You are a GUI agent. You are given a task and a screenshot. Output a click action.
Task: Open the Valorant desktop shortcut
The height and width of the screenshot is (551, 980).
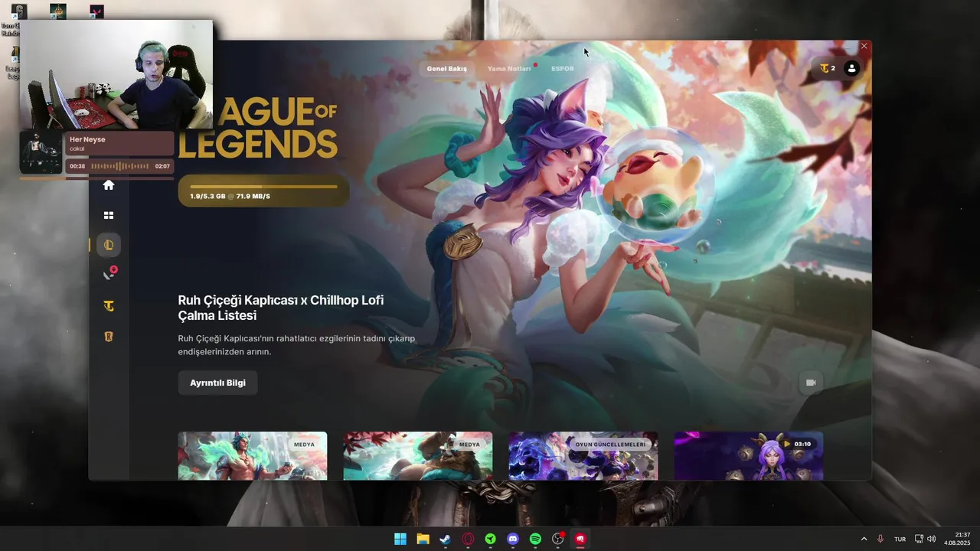click(x=96, y=11)
